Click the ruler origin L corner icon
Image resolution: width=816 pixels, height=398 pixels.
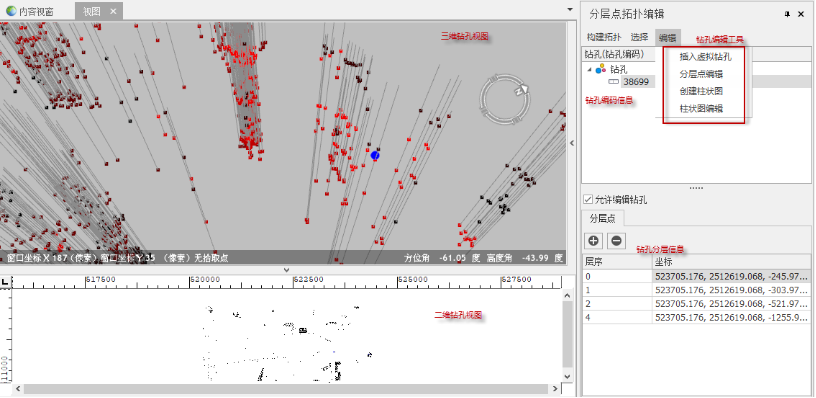pos(5,281)
